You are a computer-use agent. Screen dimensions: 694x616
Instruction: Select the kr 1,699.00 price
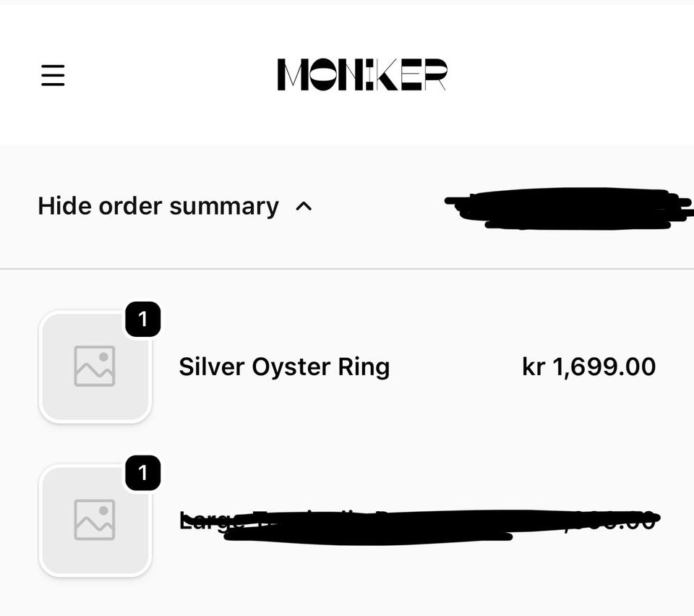(588, 367)
